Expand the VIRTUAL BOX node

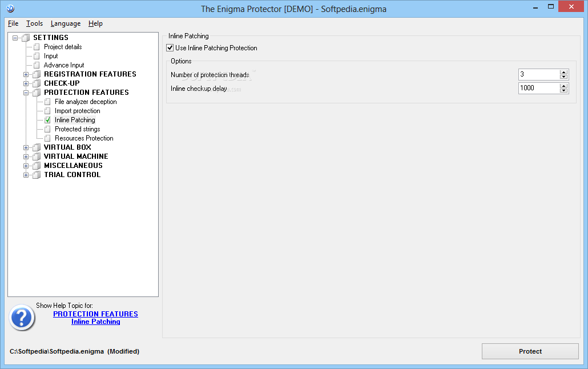point(26,147)
